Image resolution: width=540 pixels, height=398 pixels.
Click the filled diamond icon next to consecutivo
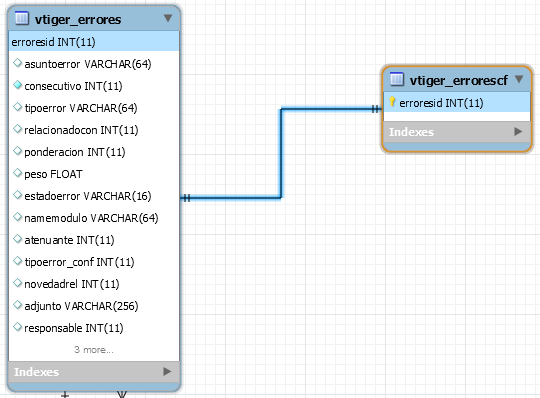[17, 85]
